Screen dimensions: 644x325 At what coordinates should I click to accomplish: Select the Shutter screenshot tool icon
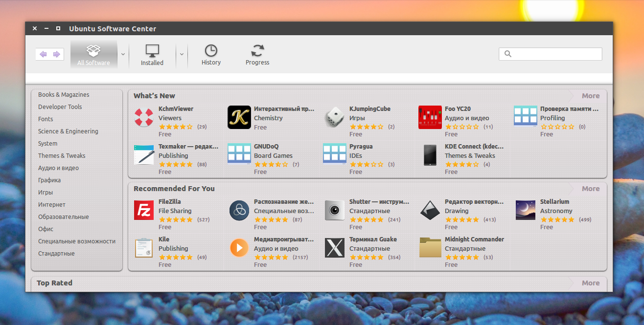[334, 210]
